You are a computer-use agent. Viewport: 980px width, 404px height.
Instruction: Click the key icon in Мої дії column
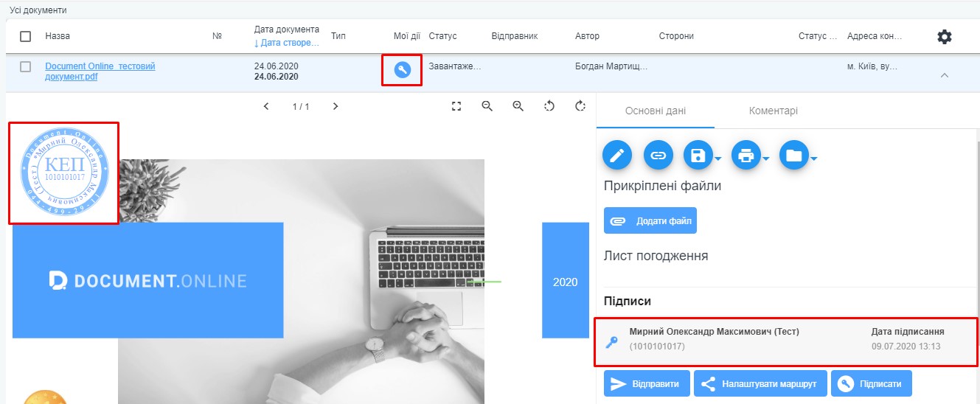pos(402,70)
